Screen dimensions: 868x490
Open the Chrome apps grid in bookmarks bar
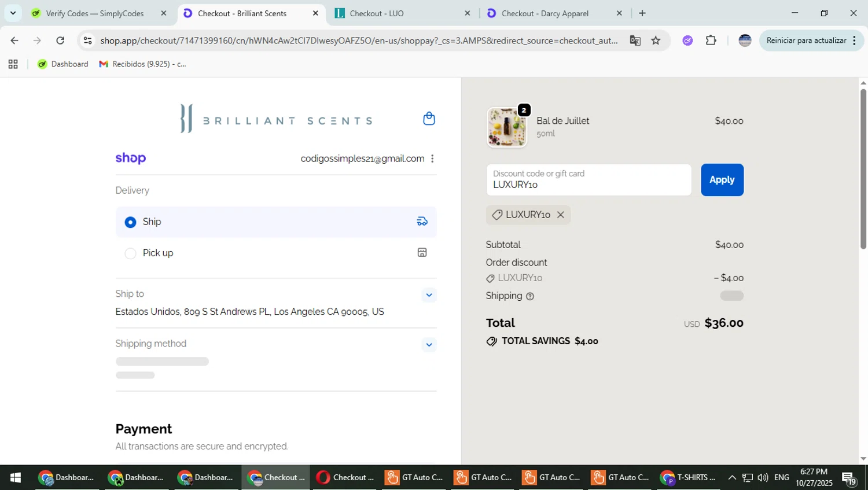pyautogui.click(x=13, y=64)
